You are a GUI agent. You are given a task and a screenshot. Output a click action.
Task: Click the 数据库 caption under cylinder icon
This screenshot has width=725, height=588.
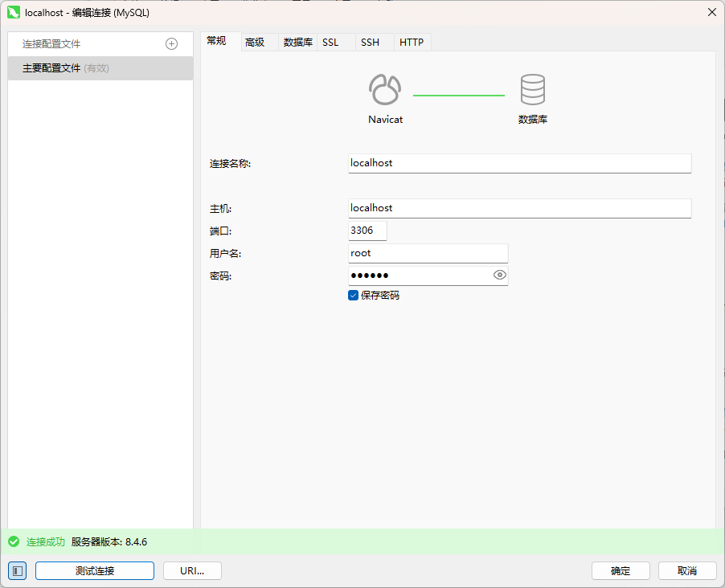pyautogui.click(x=533, y=119)
